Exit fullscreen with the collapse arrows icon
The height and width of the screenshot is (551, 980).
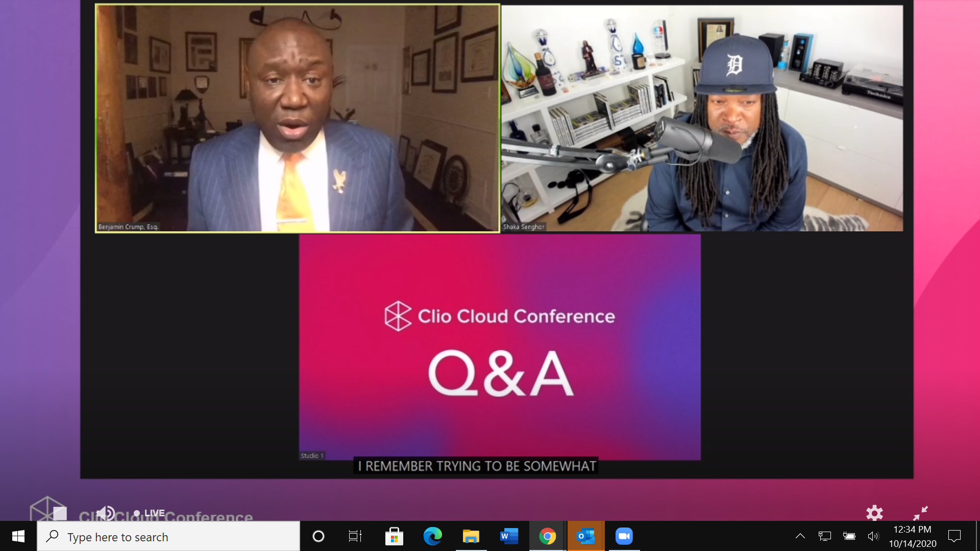click(920, 513)
